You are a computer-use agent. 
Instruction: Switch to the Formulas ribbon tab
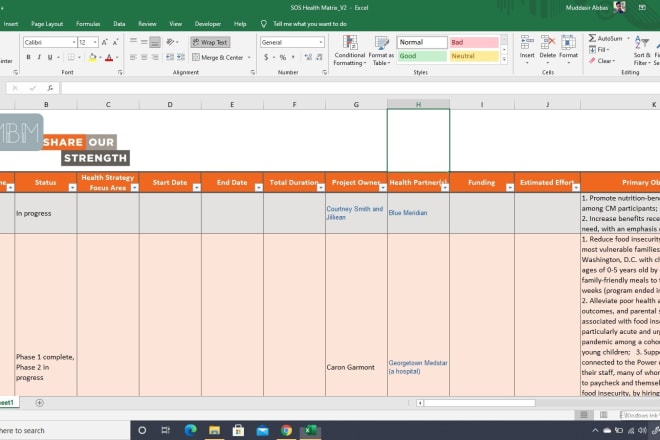[x=88, y=23]
